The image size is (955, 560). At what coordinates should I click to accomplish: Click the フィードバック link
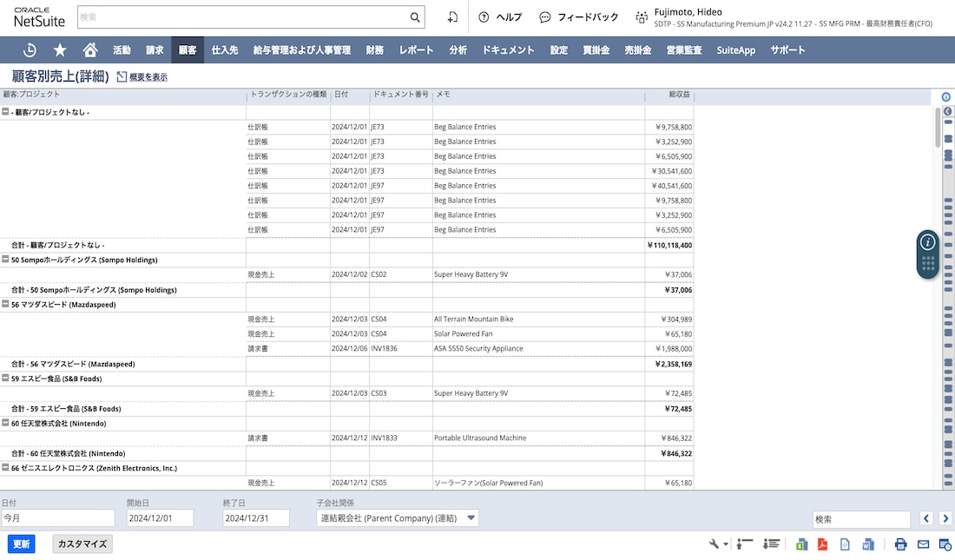[588, 17]
